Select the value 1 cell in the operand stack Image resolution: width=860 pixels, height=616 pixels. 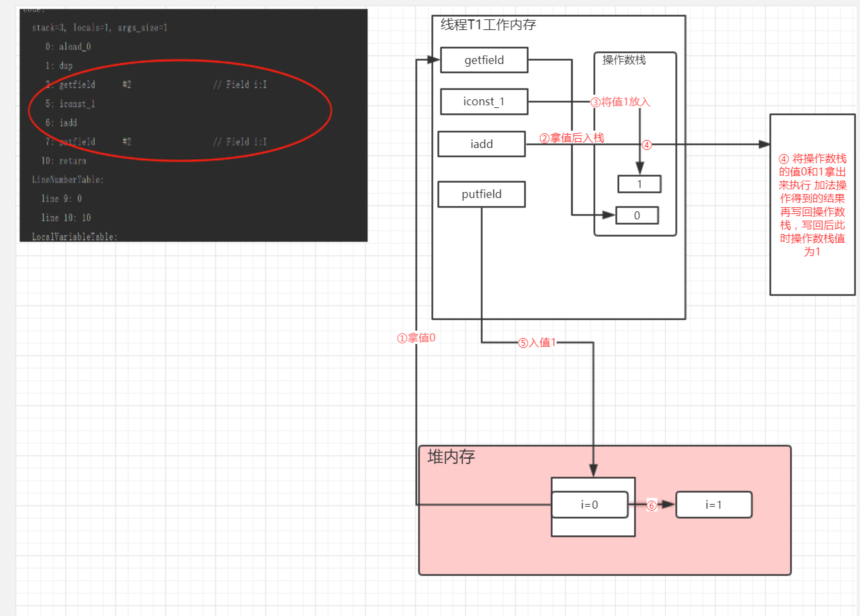coord(639,183)
